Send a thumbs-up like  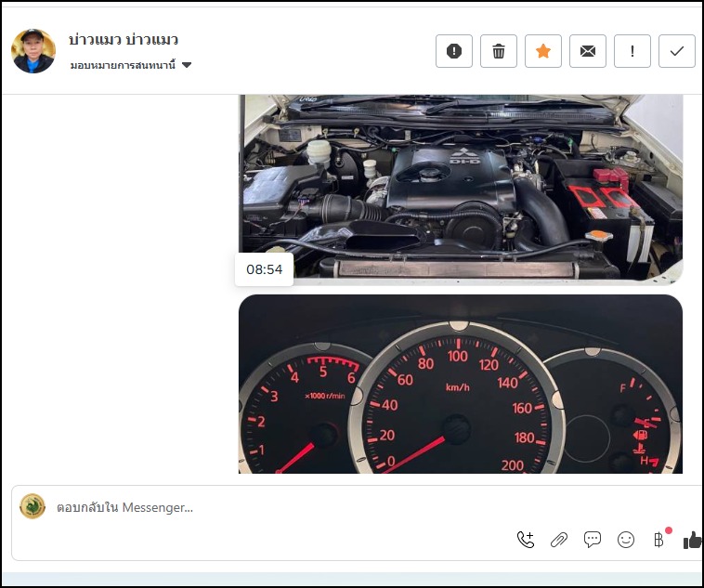click(x=693, y=540)
